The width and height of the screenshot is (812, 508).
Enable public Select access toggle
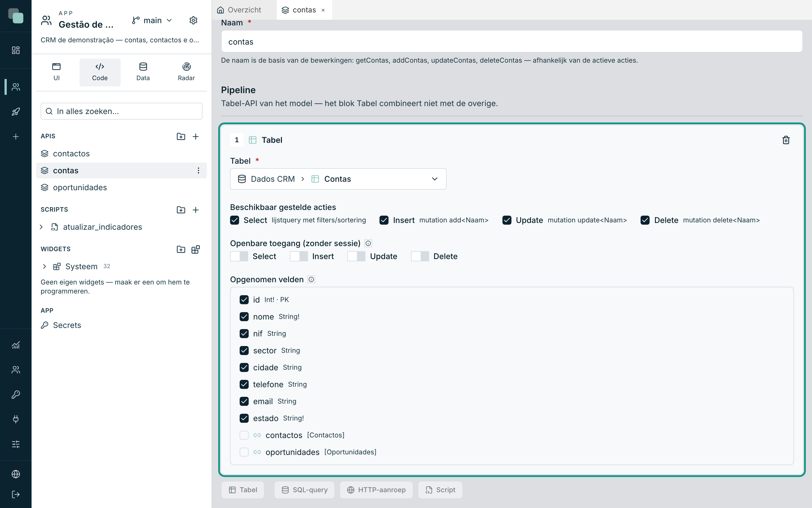(x=239, y=256)
